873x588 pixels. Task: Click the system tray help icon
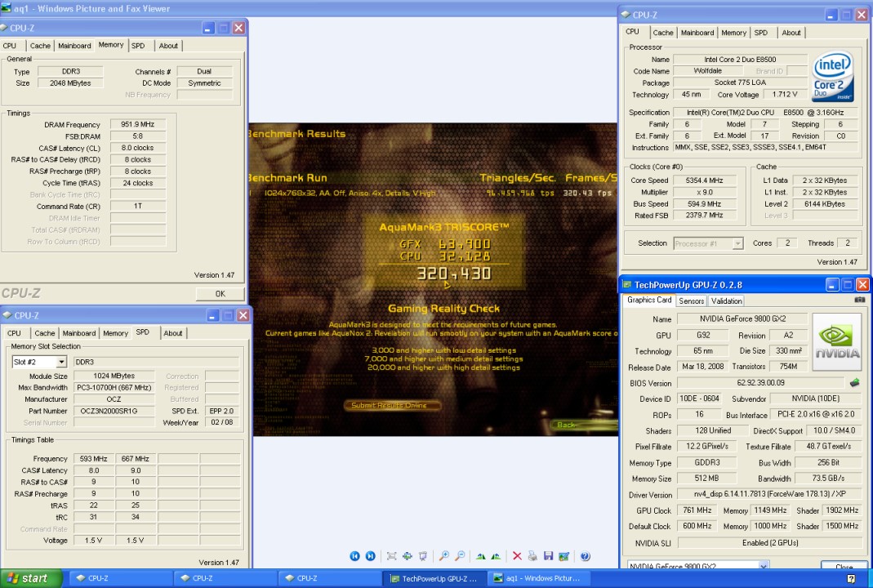[851, 579]
